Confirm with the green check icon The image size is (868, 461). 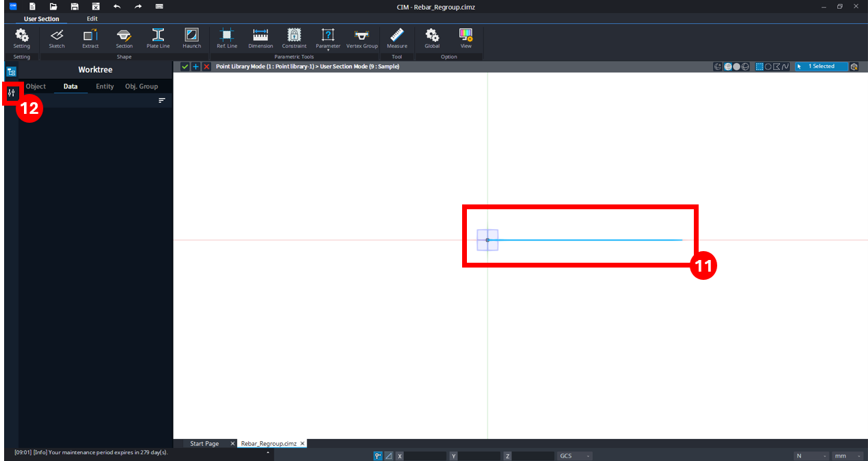tap(185, 67)
